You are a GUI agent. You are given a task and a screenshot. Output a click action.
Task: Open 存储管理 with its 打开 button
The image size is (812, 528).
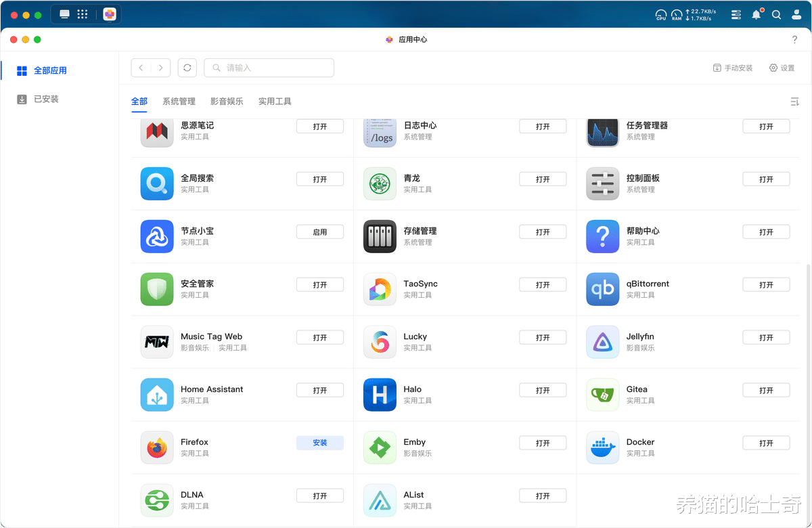[543, 232]
